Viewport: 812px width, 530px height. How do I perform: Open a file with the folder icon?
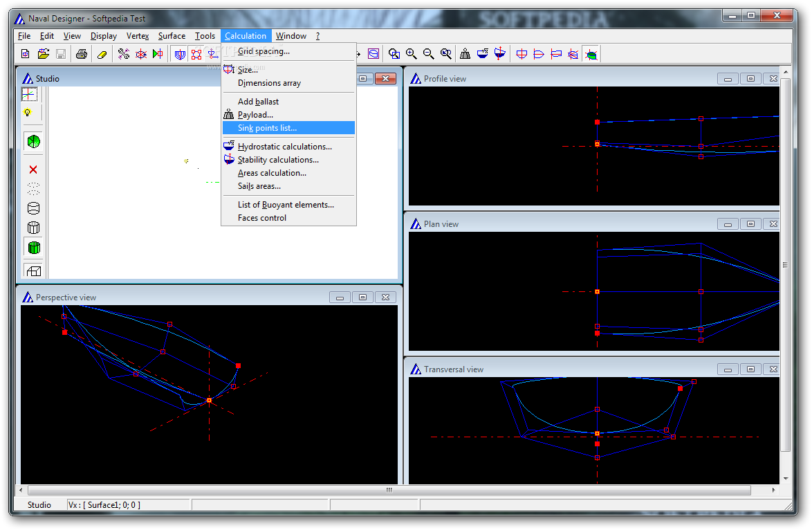click(44, 54)
